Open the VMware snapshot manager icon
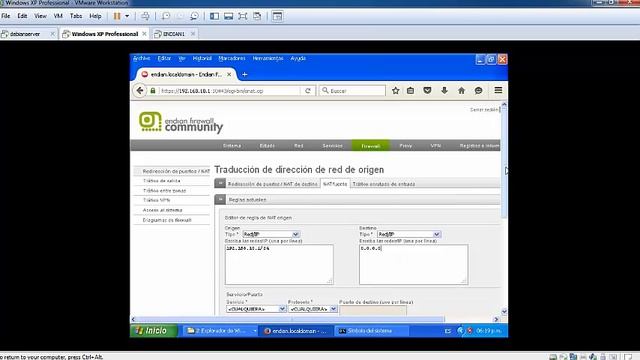 194,16
